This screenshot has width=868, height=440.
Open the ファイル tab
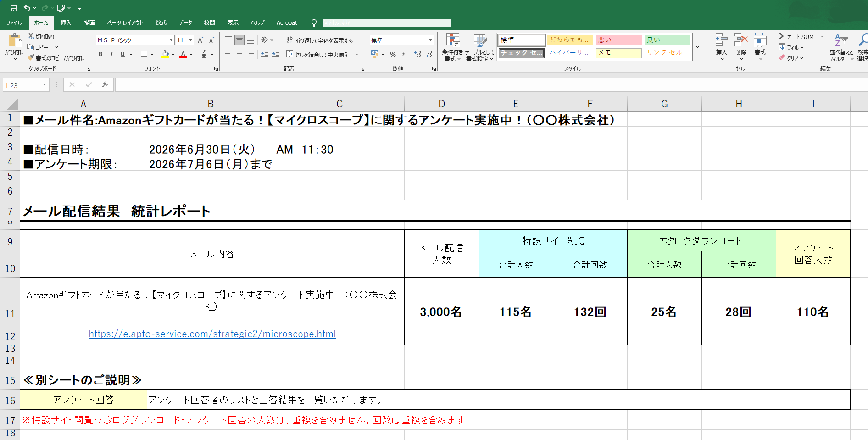point(14,23)
